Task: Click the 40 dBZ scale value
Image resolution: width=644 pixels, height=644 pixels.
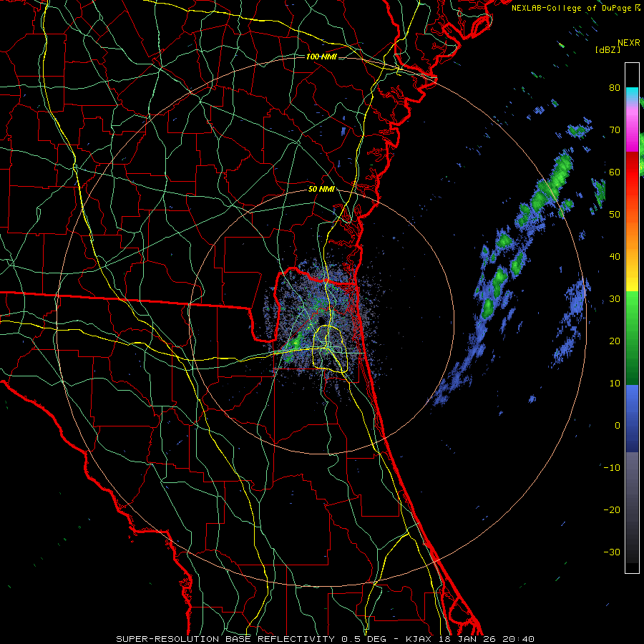Action: point(615,257)
